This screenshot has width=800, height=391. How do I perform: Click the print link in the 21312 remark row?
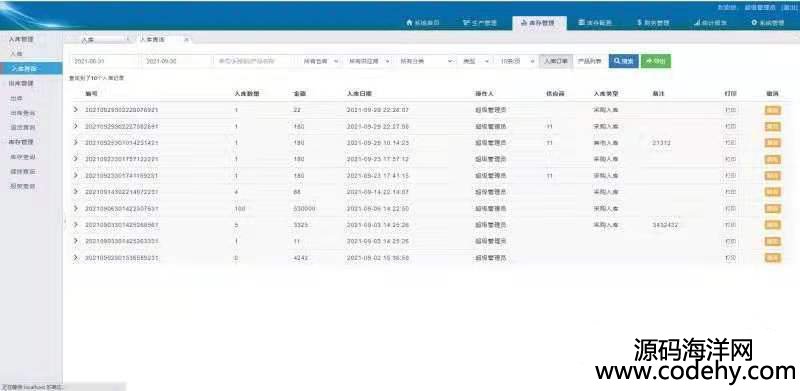click(x=730, y=143)
